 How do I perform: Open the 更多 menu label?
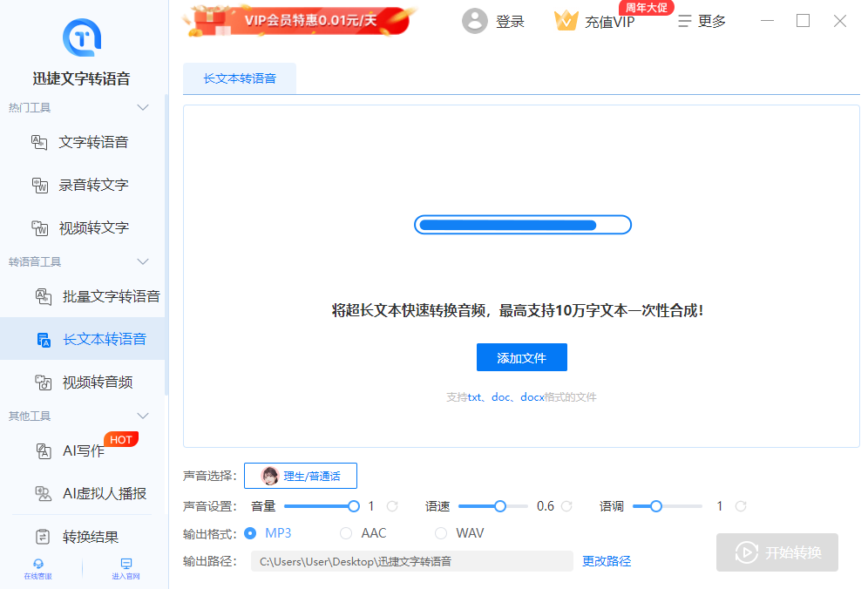point(711,21)
